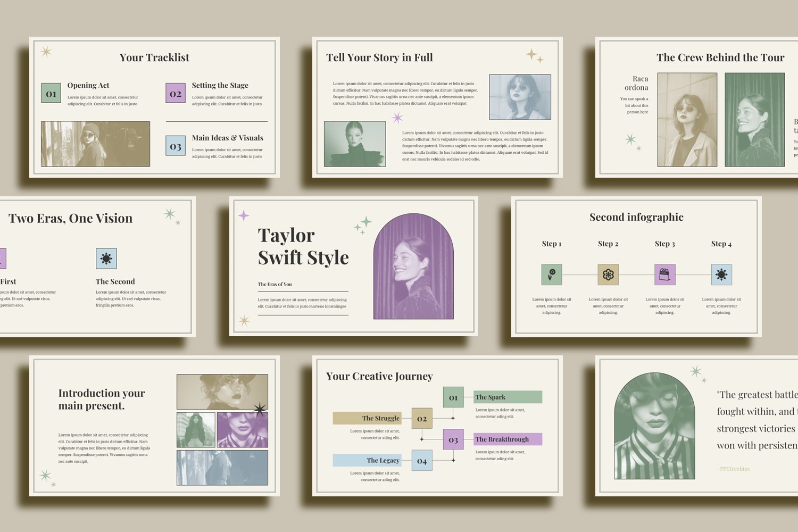Click the sun icon under Step 4
Image resolution: width=798 pixels, height=532 pixels.
pos(721,275)
